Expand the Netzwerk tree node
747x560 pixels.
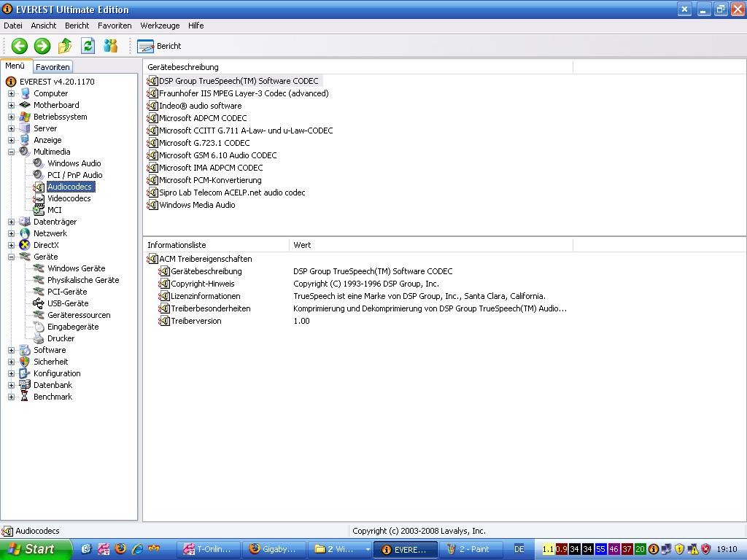point(11,233)
